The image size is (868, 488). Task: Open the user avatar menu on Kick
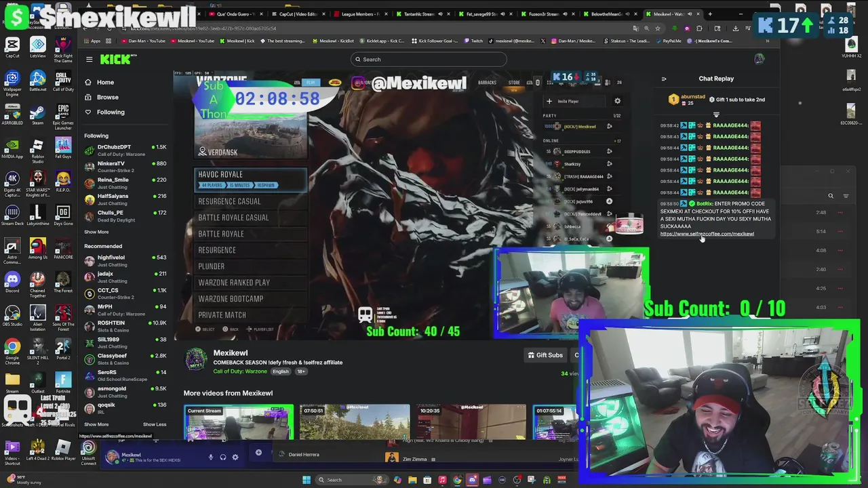pyautogui.click(x=759, y=59)
